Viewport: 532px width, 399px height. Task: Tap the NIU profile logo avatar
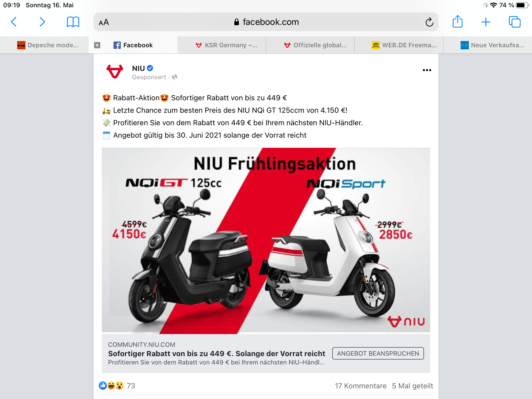click(115, 71)
